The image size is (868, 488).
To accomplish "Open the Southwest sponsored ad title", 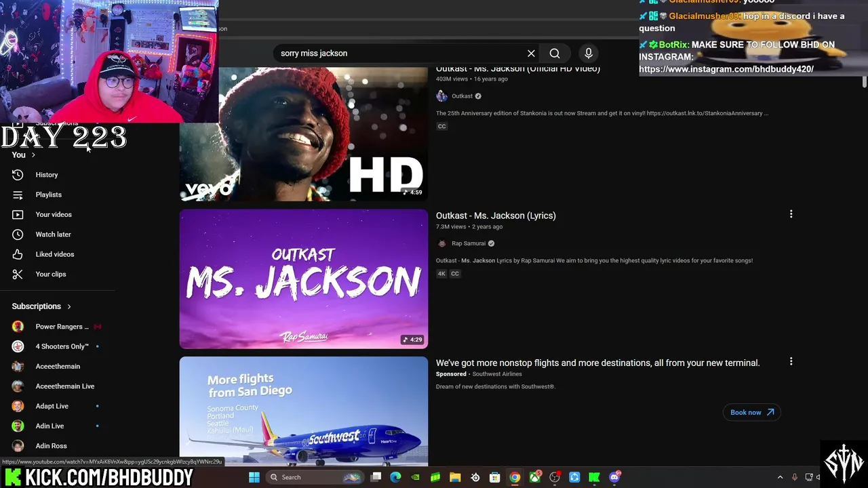I will pyautogui.click(x=597, y=363).
